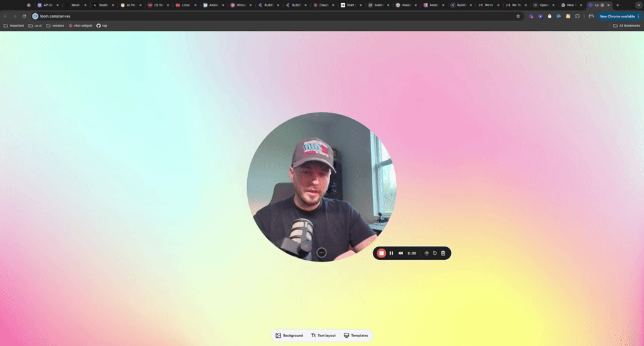Delete the recording with trash icon
Viewport: 644px width, 346px height.
[443, 253]
